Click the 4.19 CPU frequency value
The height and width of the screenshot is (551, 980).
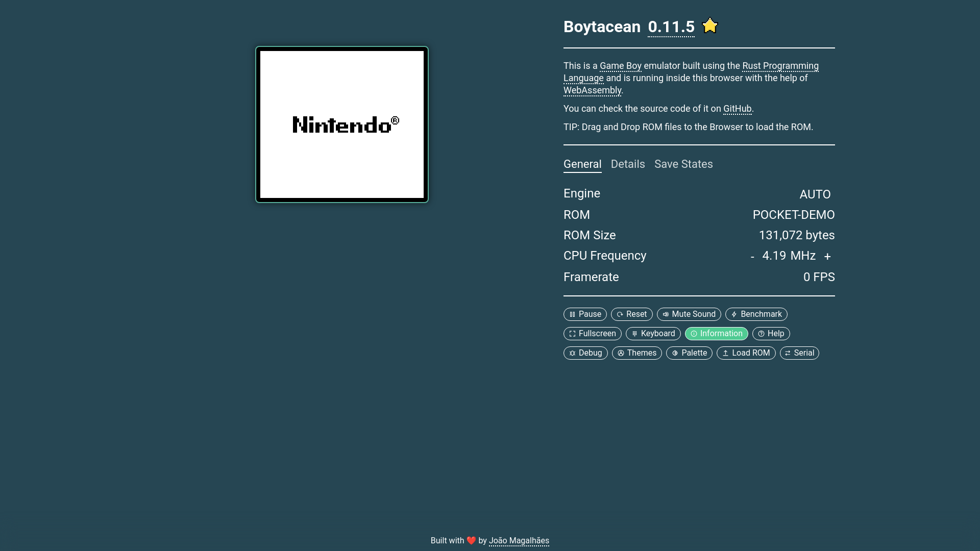pyautogui.click(x=774, y=256)
